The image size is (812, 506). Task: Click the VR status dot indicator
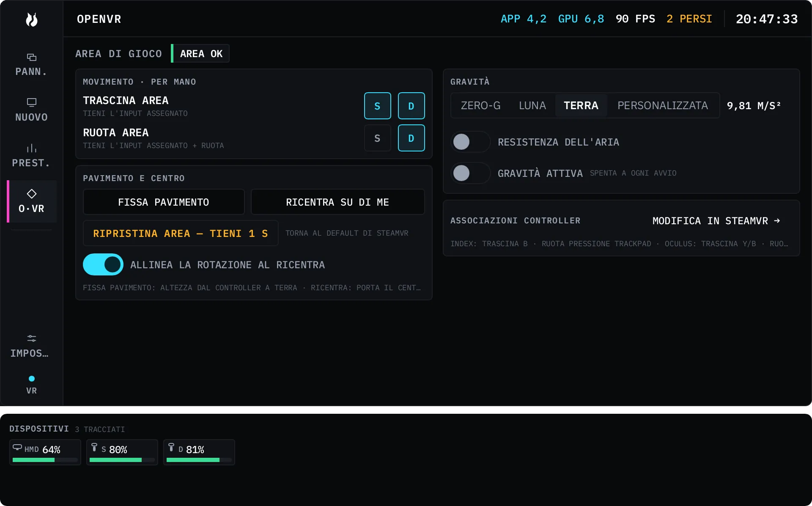[32, 379]
